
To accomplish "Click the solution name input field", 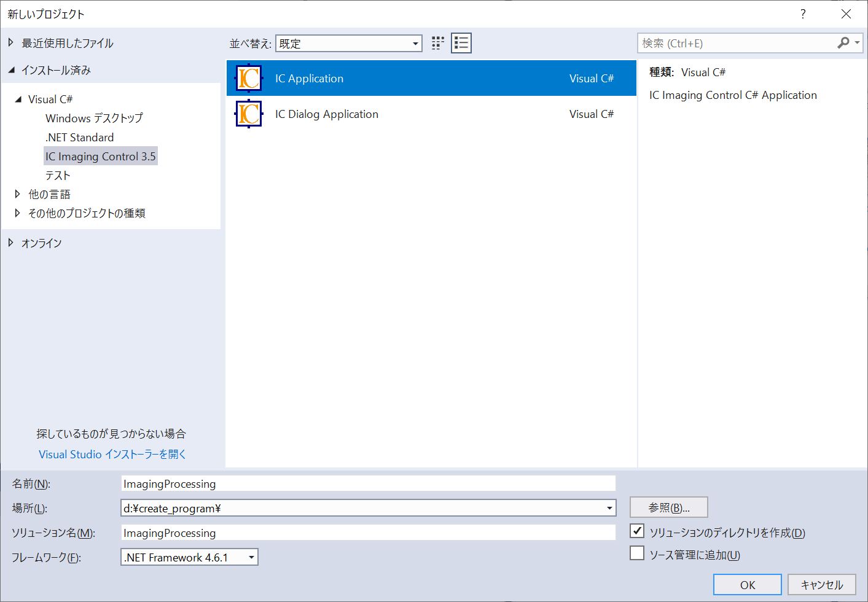I will [368, 533].
